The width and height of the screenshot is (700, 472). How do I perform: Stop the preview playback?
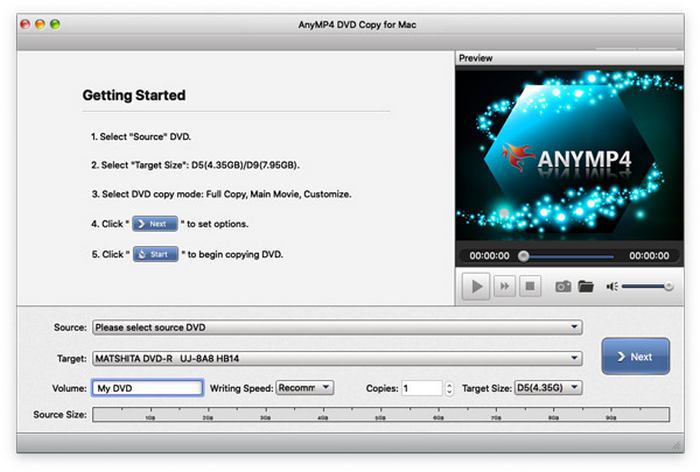(x=530, y=286)
